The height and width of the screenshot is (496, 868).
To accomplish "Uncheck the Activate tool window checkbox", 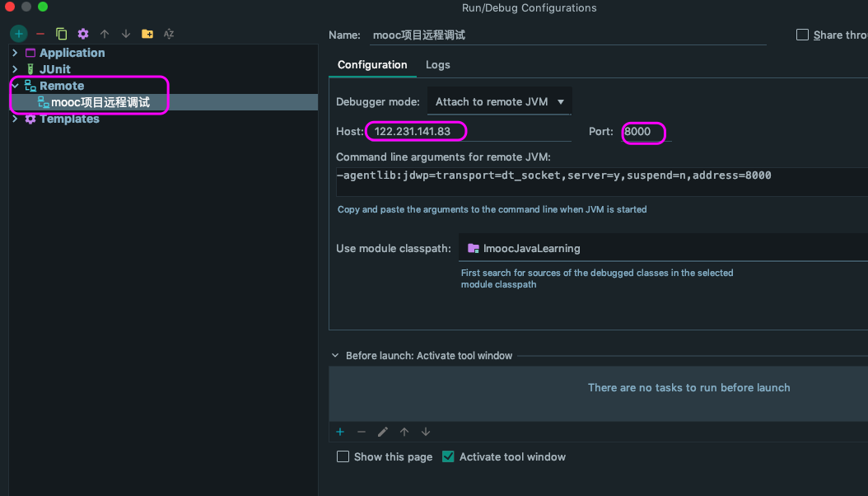I will [449, 456].
